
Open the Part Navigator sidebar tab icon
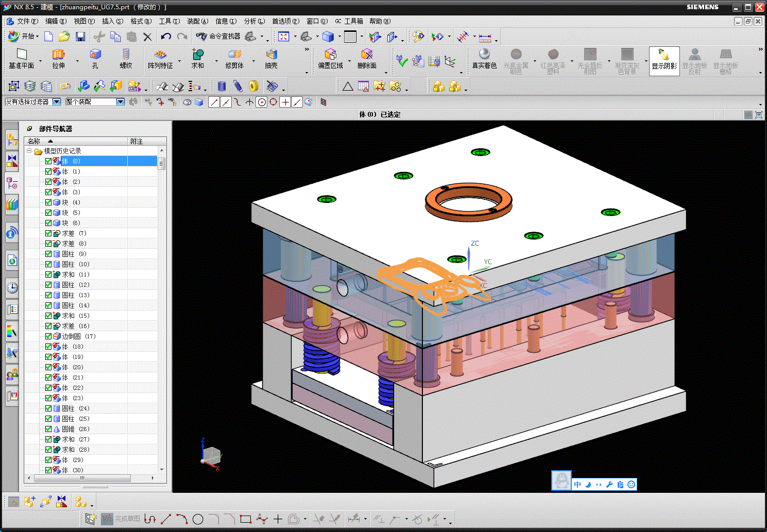point(12,182)
